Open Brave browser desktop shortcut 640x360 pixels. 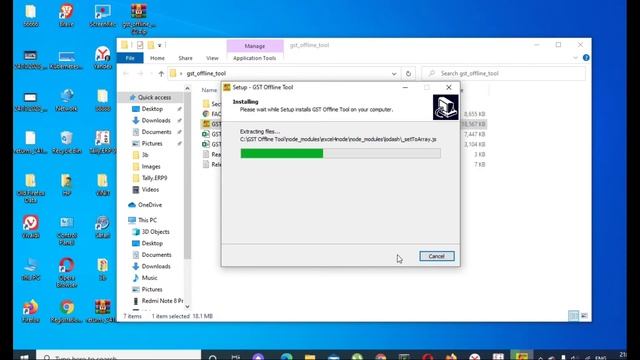click(x=66, y=16)
